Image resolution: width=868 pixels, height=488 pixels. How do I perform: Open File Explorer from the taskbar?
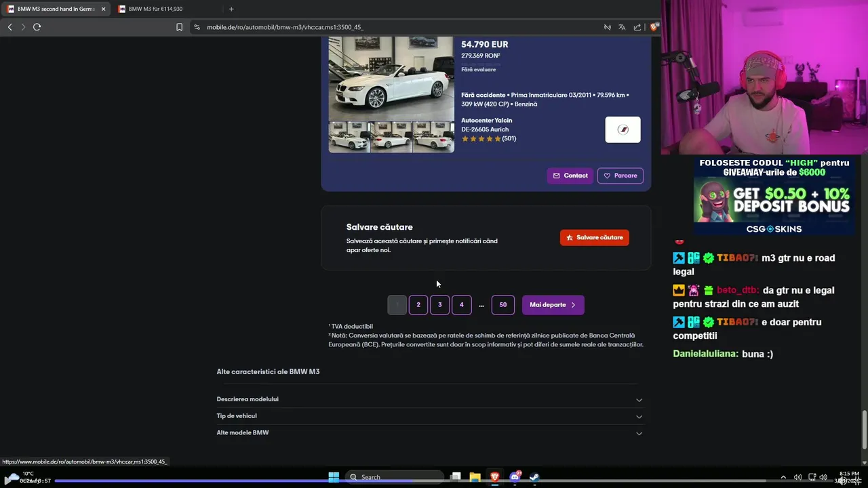(x=475, y=477)
